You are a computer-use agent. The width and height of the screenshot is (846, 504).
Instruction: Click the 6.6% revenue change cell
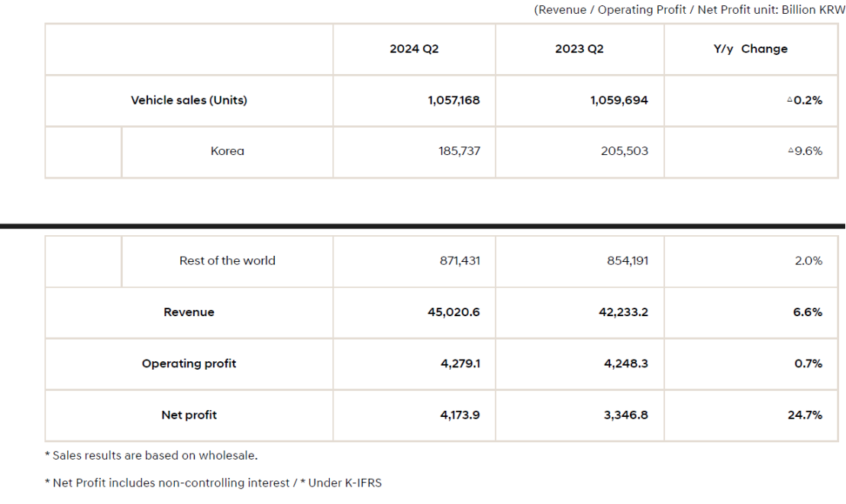click(808, 312)
